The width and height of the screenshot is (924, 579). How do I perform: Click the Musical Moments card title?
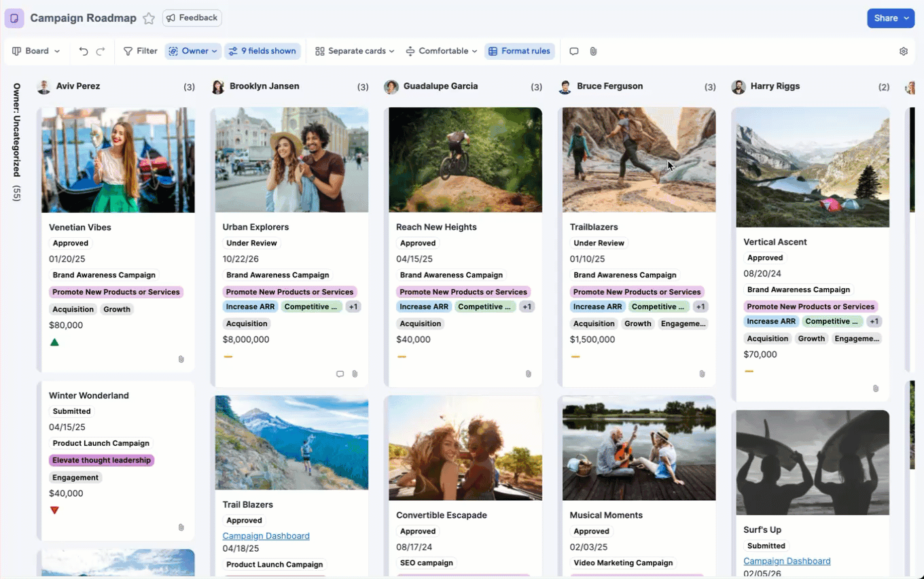click(x=605, y=515)
